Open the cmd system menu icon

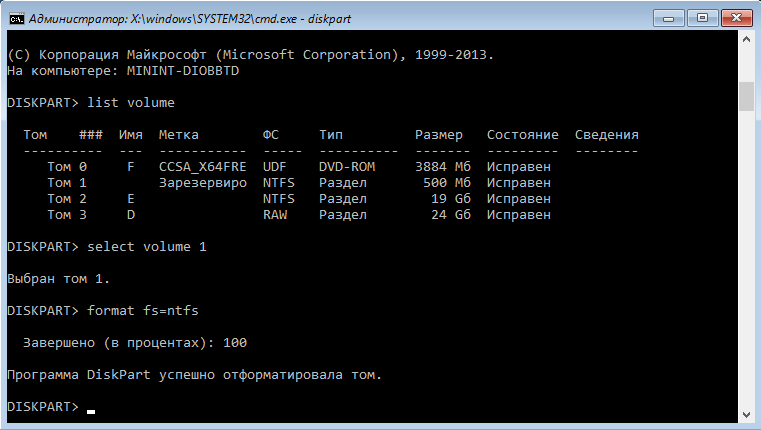pyautogui.click(x=14, y=18)
